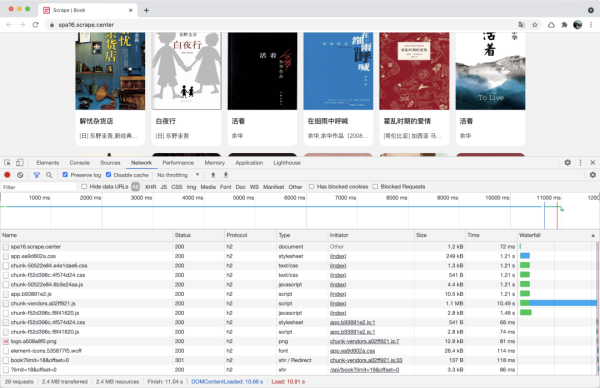Click the import HAR upload arrow
Image resolution: width=600 pixels, height=388 pixels.
click(x=213, y=175)
